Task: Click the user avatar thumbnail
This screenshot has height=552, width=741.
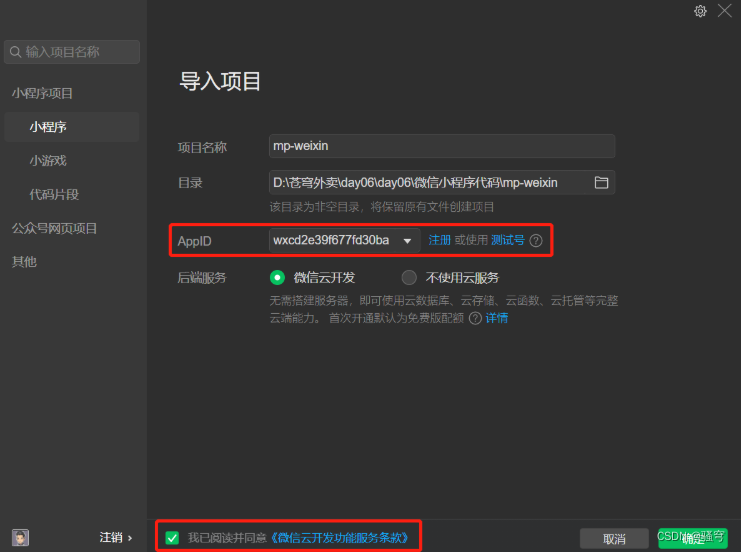Action: click(x=20, y=537)
